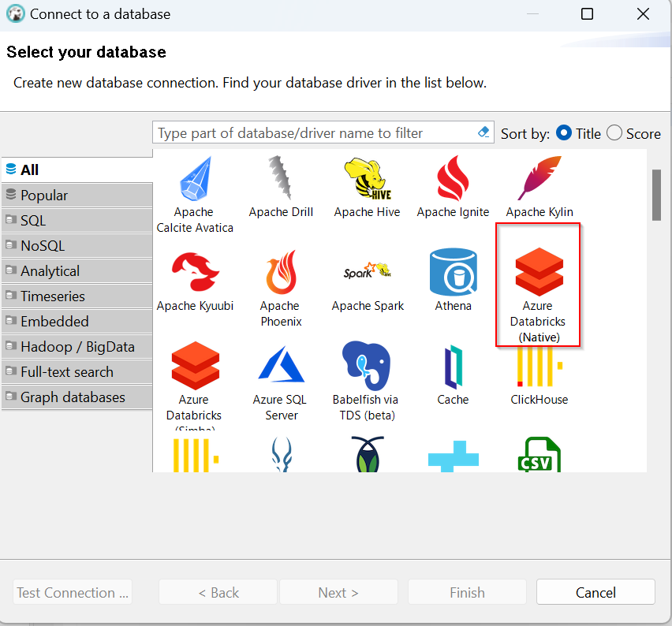Image resolution: width=672 pixels, height=626 pixels.
Task: Clear the driver filter with eraser icon
Action: point(483,132)
